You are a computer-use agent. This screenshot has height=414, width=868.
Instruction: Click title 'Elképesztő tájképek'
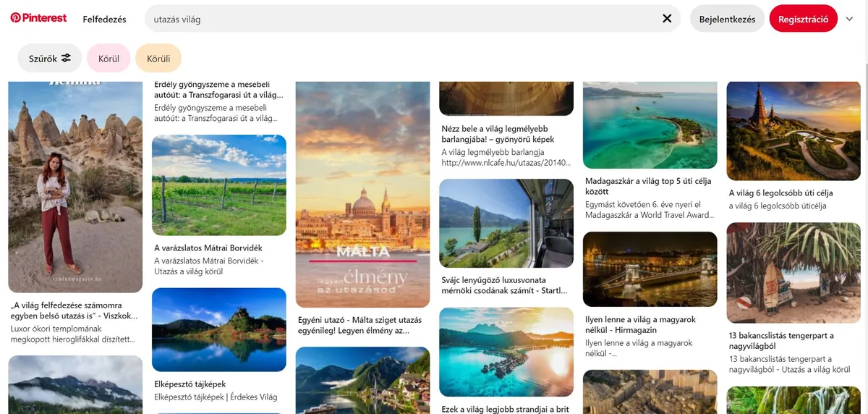pyautogui.click(x=190, y=384)
